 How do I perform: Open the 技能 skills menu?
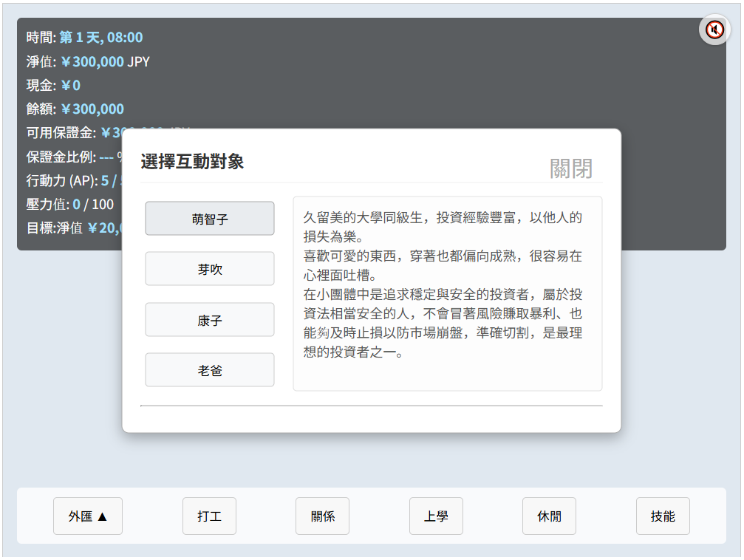click(663, 516)
